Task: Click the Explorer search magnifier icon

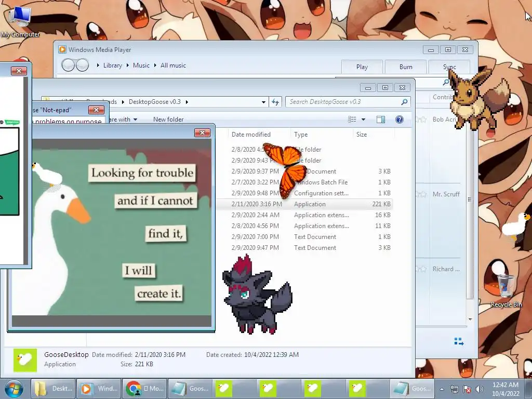Action: coord(404,102)
